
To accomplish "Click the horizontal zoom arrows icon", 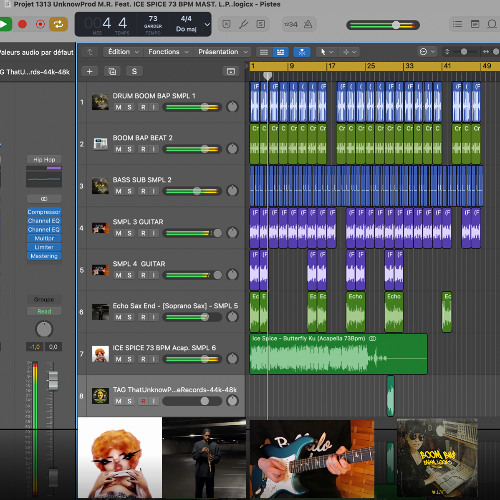I will (486, 52).
